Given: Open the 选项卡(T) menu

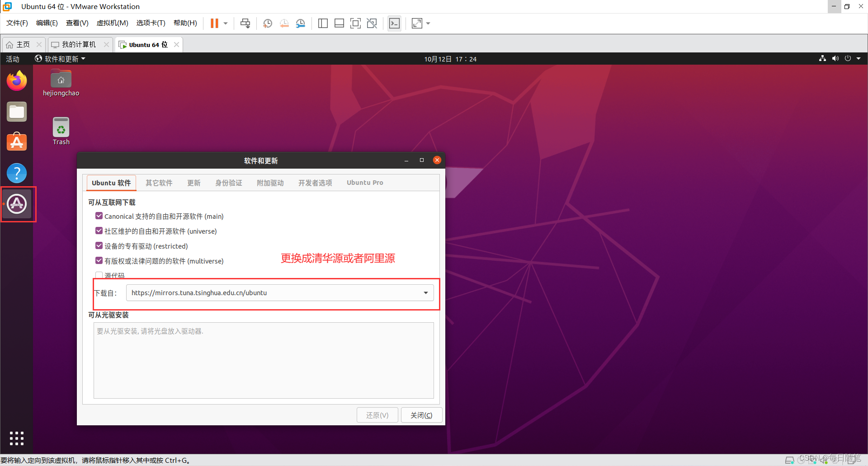Looking at the screenshot, I should tap(151, 23).
